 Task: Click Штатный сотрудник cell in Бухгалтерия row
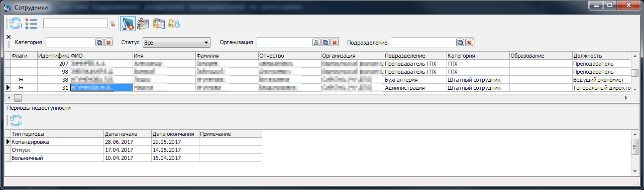tap(478, 80)
